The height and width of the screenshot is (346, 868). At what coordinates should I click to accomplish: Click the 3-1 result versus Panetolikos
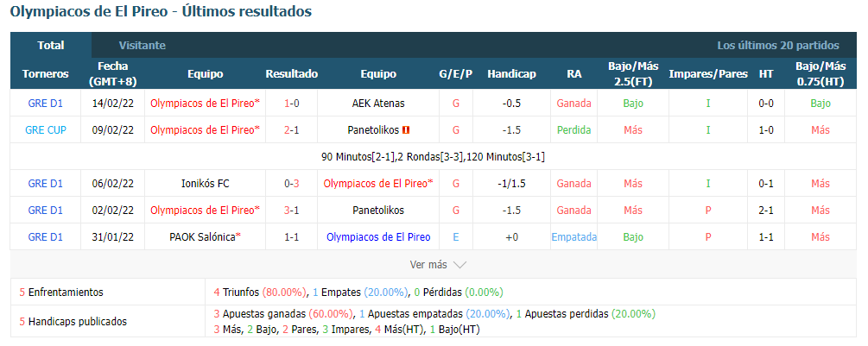[291, 211]
